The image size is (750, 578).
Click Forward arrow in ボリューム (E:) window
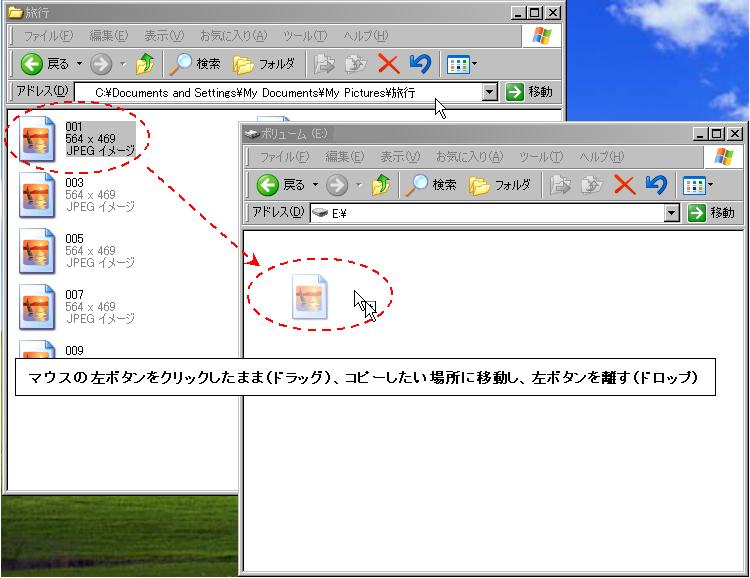tap(337, 185)
